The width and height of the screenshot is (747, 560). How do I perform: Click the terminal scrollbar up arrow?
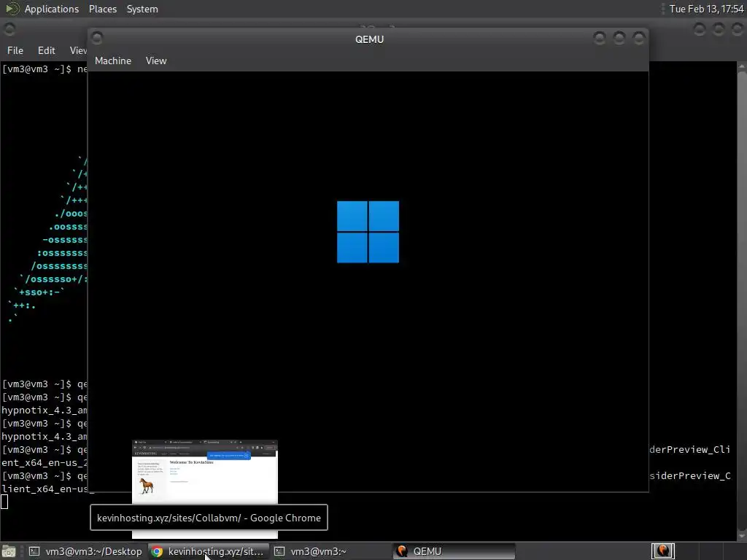(x=742, y=67)
